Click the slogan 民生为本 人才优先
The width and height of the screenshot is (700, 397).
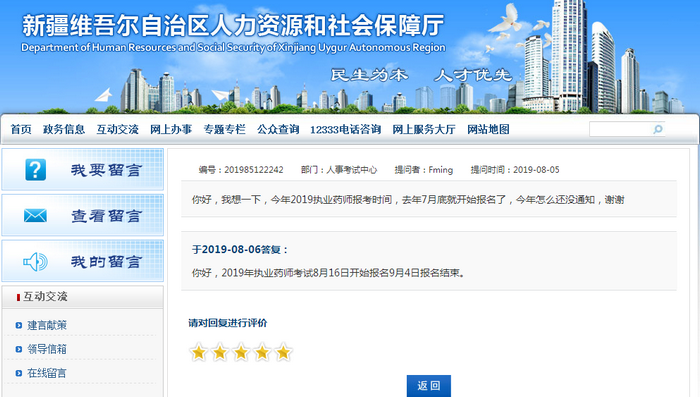421,75
